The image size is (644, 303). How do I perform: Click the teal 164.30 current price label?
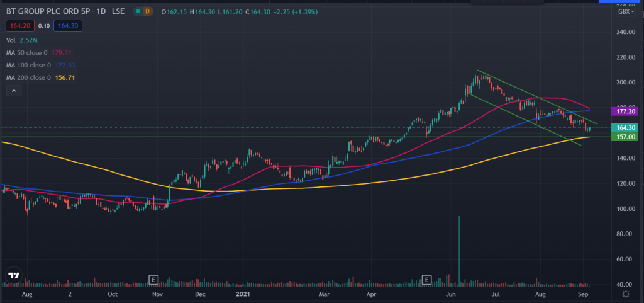click(x=625, y=128)
